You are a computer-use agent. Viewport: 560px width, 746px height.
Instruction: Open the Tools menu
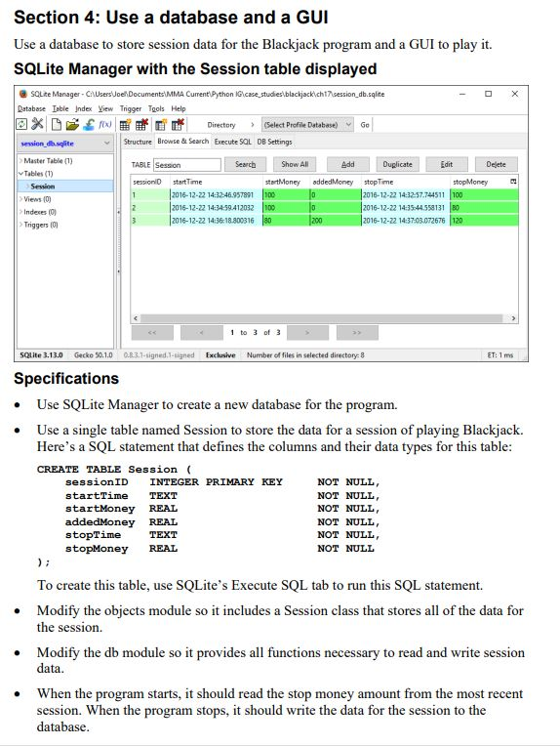coord(156,109)
